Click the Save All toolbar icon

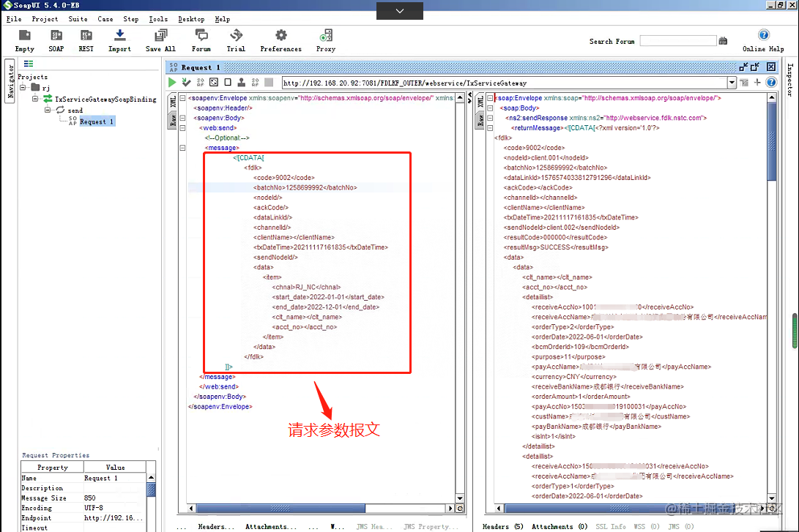[160, 41]
